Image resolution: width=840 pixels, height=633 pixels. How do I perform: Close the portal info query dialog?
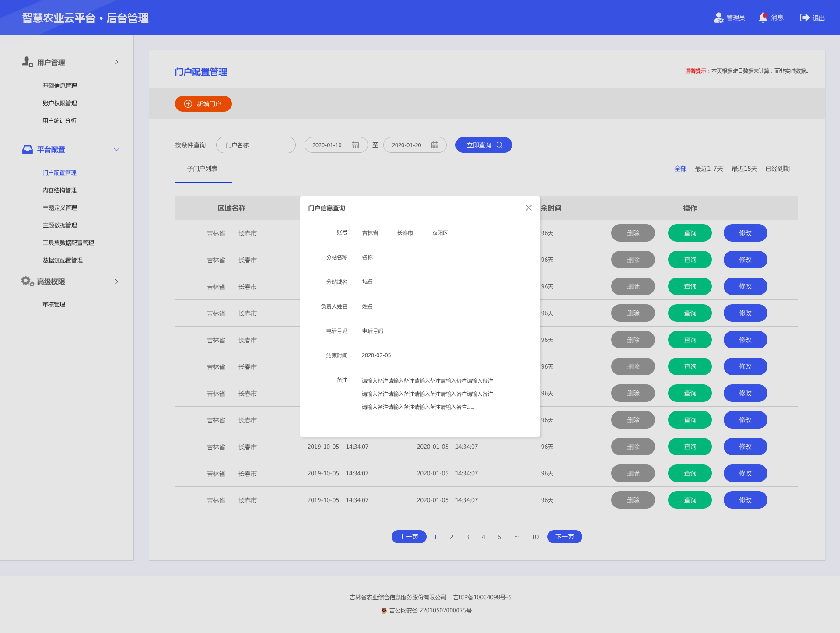(x=528, y=208)
